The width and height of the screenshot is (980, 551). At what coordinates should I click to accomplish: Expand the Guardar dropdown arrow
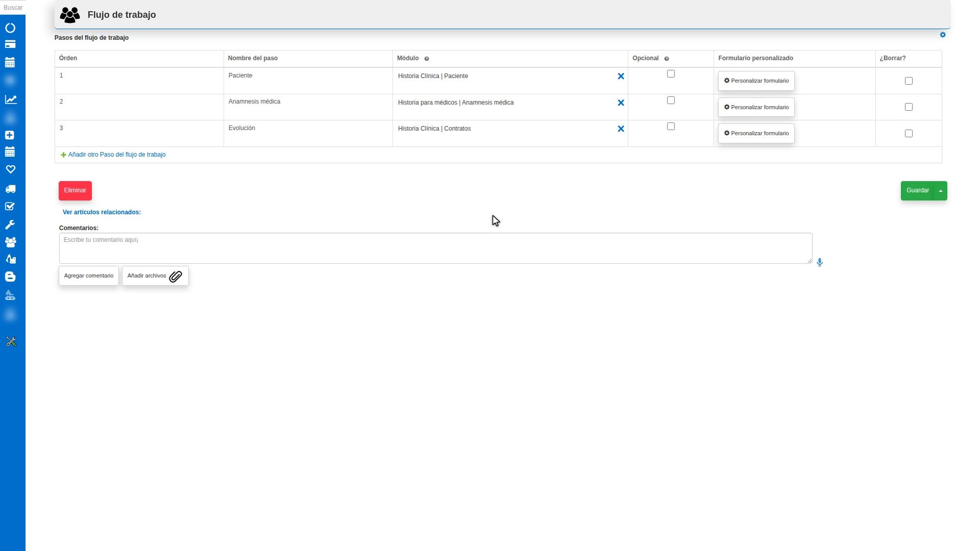pyautogui.click(x=940, y=191)
